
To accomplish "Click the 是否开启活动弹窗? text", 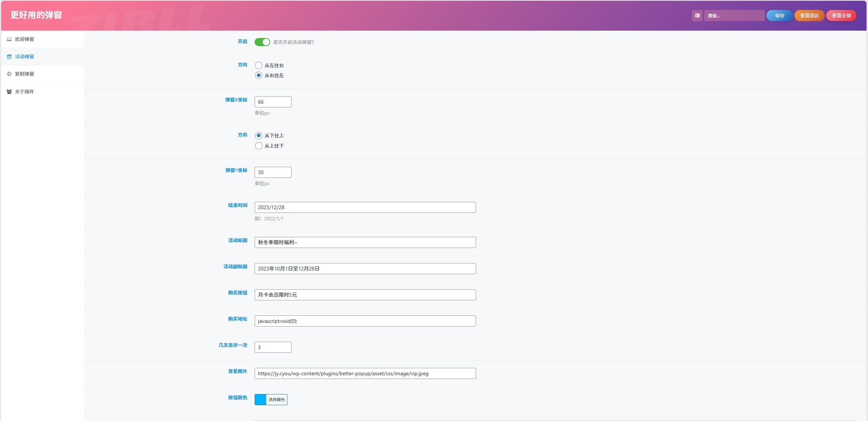I will tap(293, 42).
